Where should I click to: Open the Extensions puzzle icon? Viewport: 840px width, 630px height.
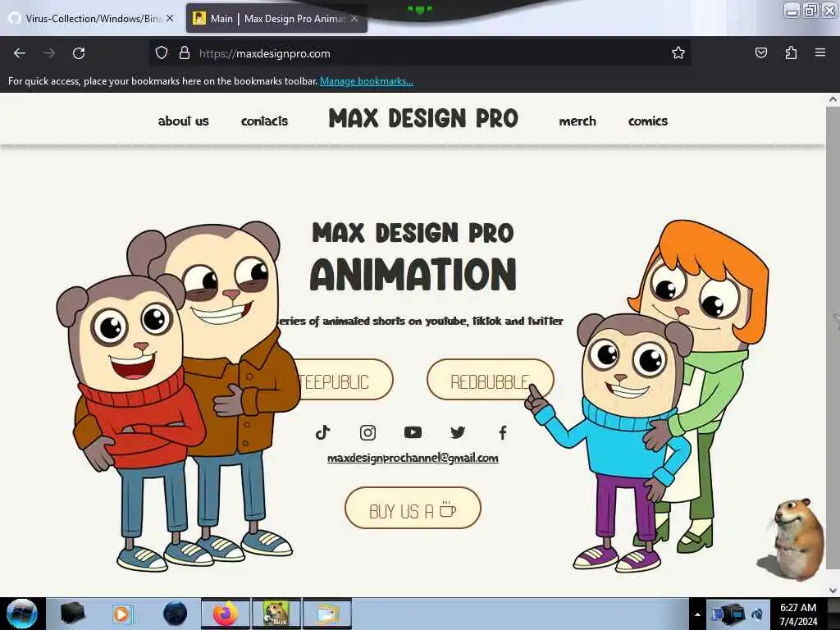click(x=791, y=53)
